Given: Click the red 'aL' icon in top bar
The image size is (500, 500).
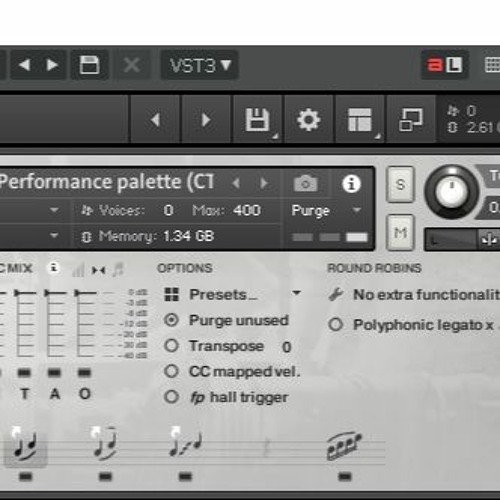Looking at the screenshot, I should 445,65.
